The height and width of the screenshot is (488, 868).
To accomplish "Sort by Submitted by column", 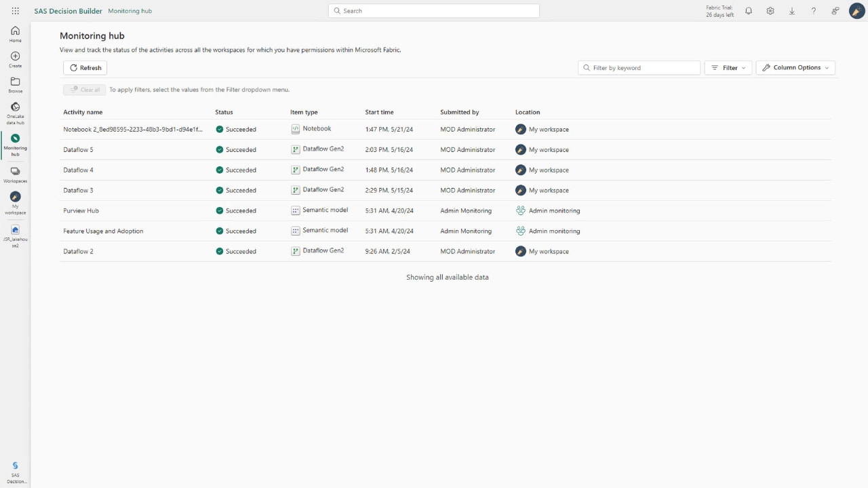I will click(460, 112).
